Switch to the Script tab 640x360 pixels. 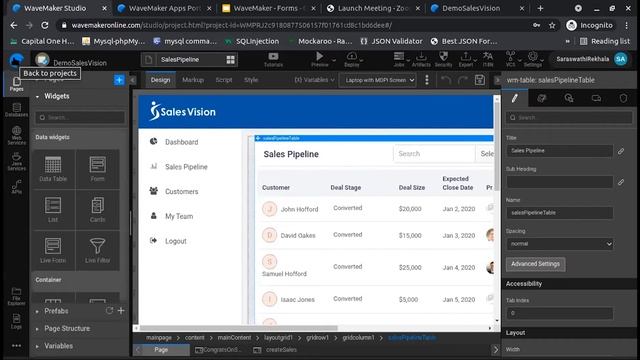click(224, 80)
